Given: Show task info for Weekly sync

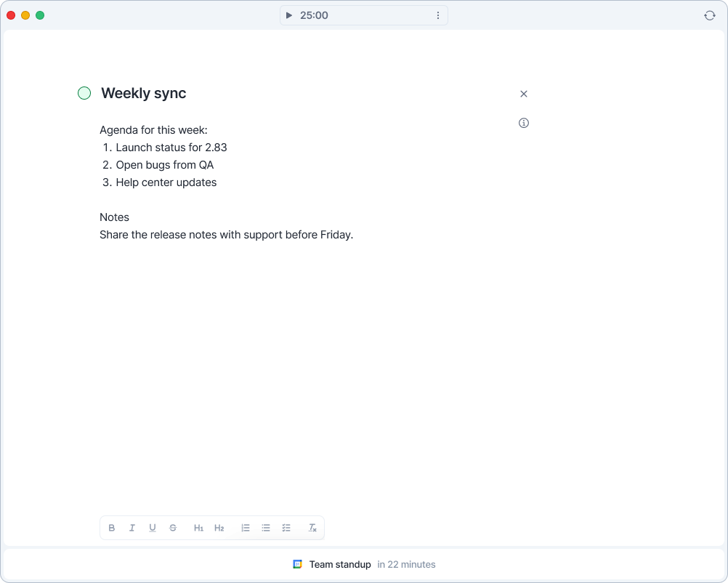Looking at the screenshot, I should pos(524,123).
